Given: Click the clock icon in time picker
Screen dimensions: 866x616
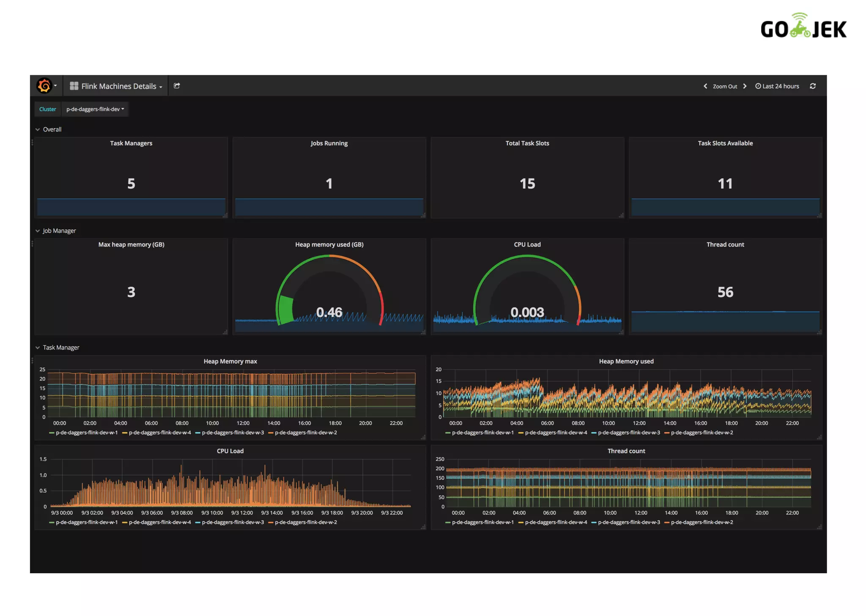Looking at the screenshot, I should 758,86.
